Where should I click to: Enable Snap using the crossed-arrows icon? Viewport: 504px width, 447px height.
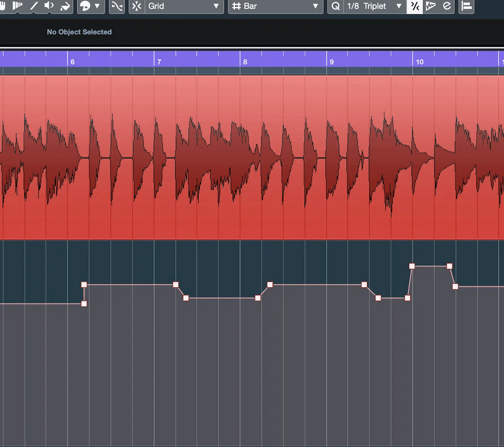(x=136, y=6)
